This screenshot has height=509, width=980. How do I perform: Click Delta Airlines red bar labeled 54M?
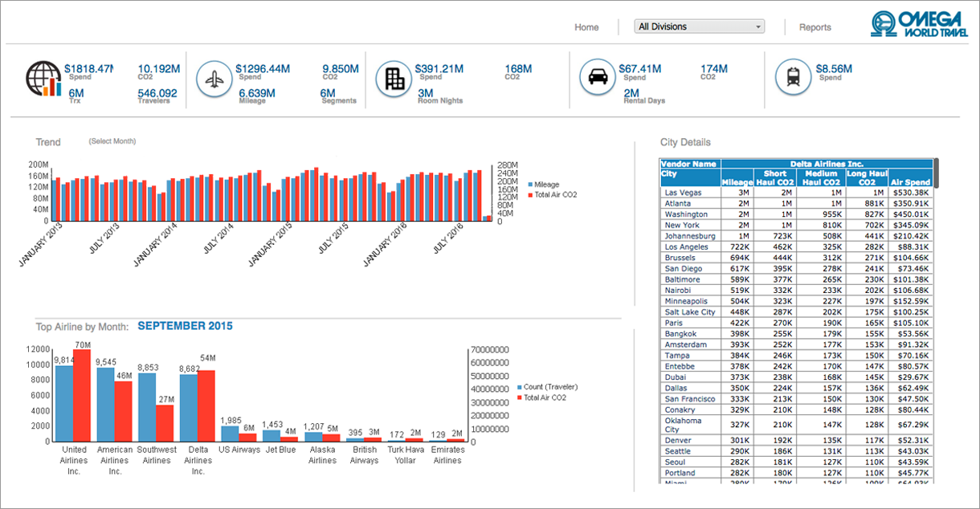coord(206,405)
